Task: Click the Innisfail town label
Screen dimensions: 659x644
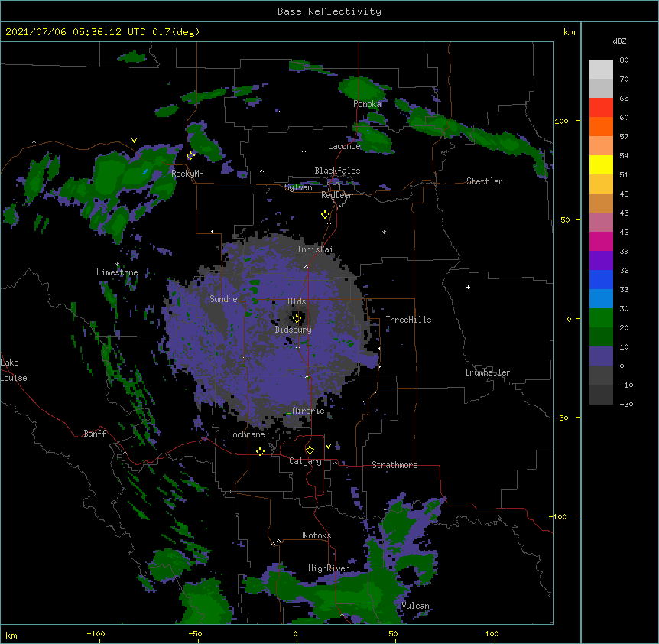Action: 317,249
